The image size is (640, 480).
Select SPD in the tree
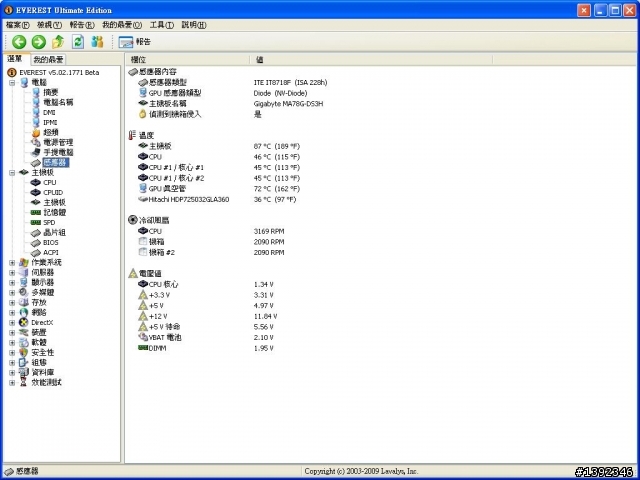click(x=49, y=222)
